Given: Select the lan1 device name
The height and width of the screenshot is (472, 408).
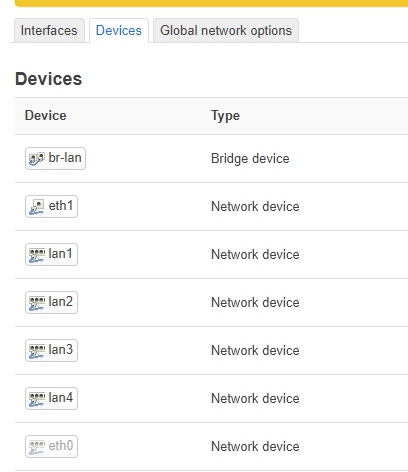Looking at the screenshot, I should click(x=61, y=254).
